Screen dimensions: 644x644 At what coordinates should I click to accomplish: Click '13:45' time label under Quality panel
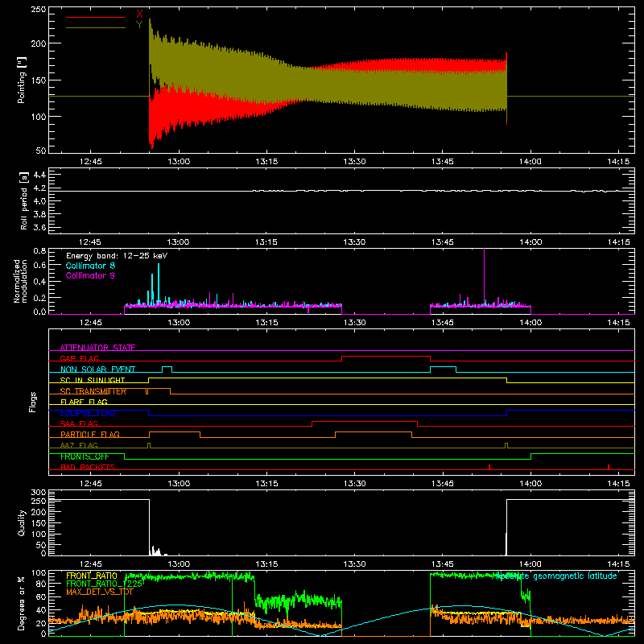[x=442, y=564]
